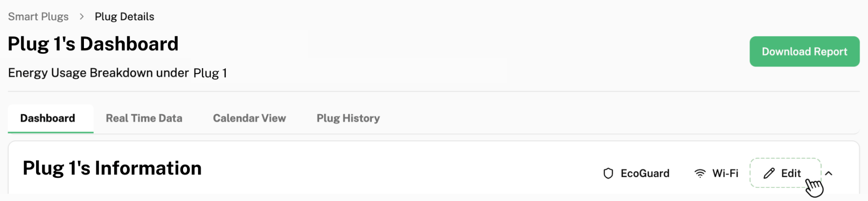This screenshot has width=868, height=201.
Task: Click the breadcrumb arrow separator
Action: pos(82,17)
